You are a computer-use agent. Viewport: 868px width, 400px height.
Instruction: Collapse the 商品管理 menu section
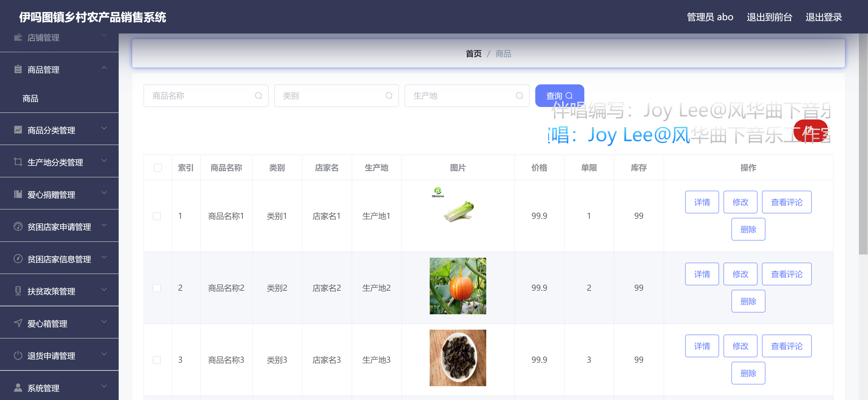tap(104, 68)
